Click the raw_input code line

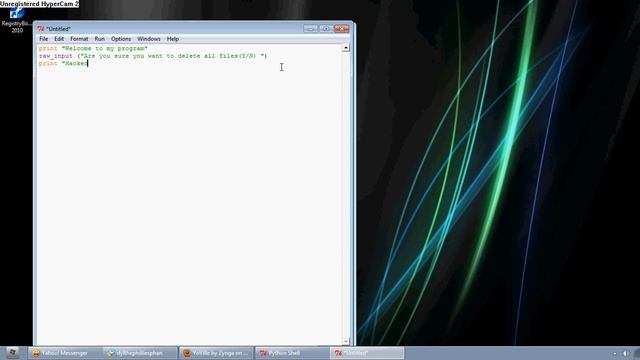153,56
